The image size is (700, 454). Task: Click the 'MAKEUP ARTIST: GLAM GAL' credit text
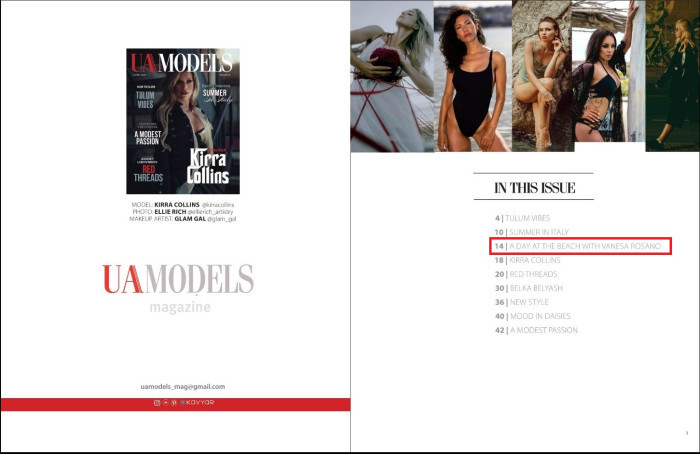coord(167,219)
